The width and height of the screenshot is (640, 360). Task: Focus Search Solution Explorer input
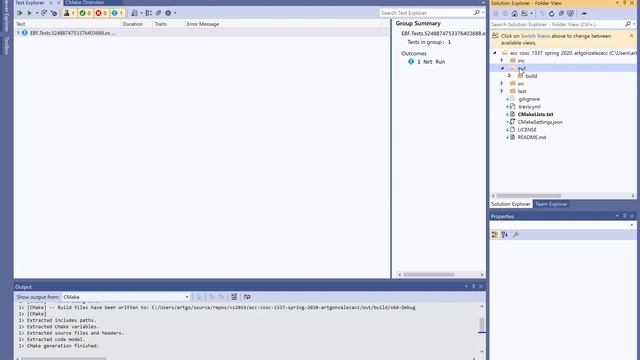tap(557, 24)
